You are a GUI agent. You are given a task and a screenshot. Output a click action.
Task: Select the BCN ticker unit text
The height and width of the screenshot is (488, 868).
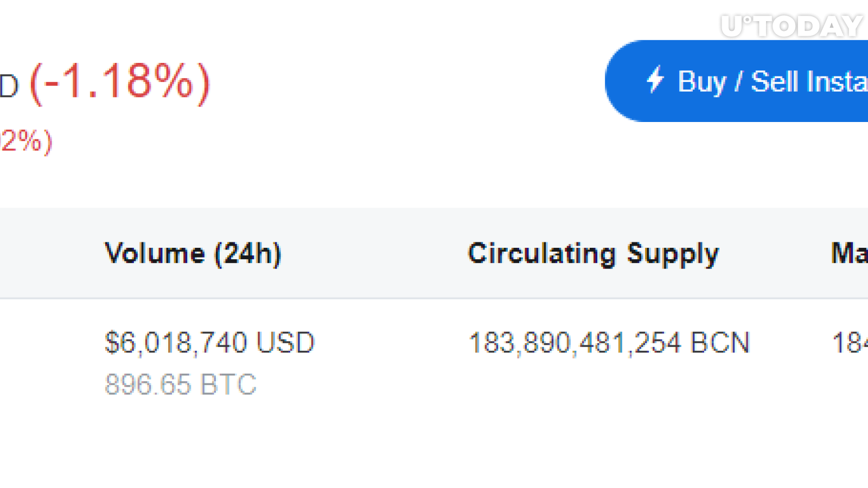click(720, 343)
